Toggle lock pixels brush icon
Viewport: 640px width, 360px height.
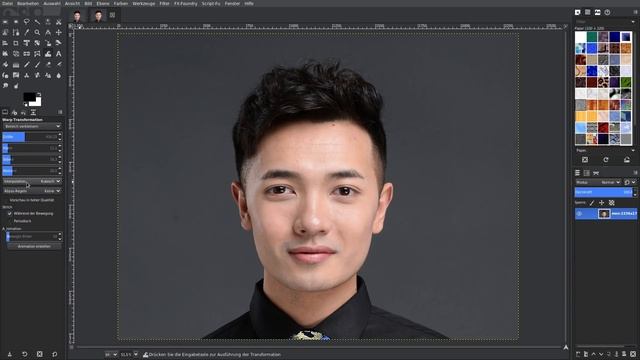point(592,203)
